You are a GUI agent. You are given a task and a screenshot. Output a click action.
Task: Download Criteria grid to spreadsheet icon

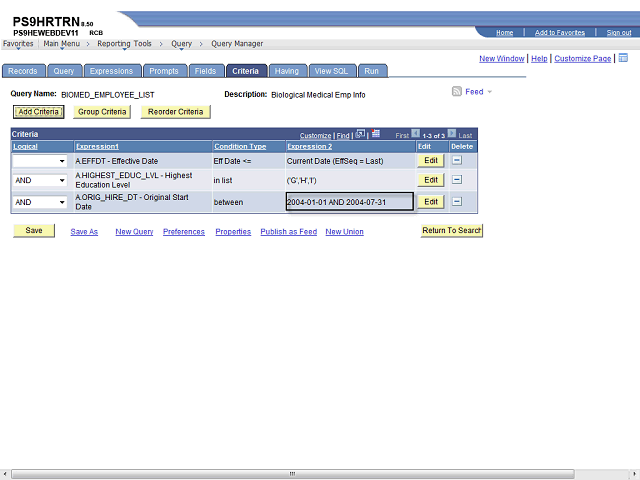pos(376,133)
